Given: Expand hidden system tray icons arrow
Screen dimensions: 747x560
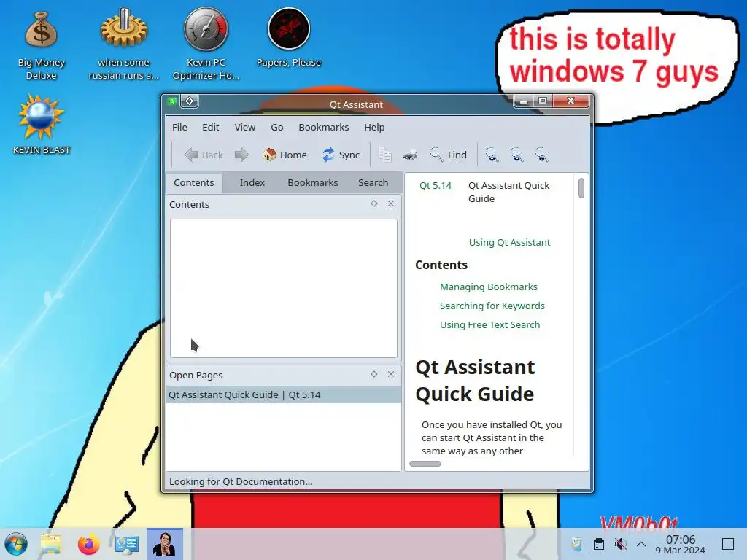Looking at the screenshot, I should click(641, 544).
